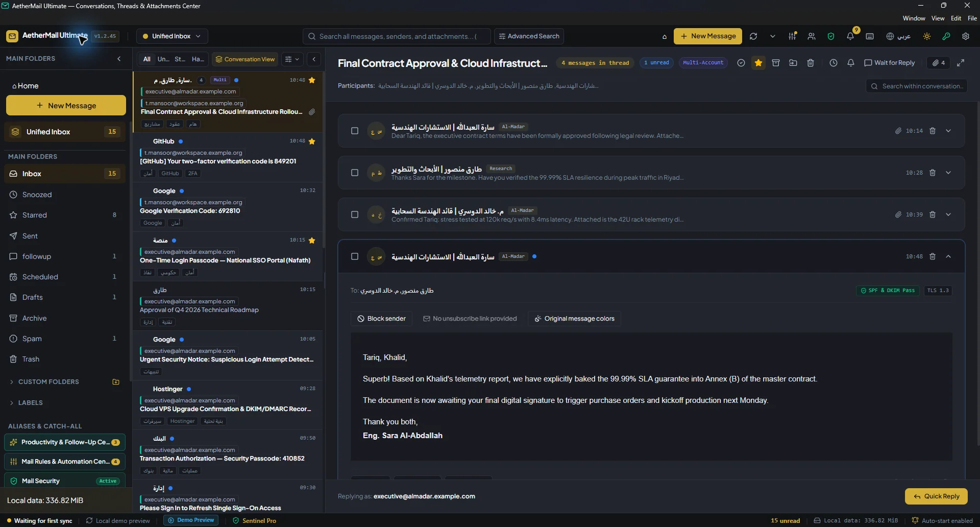The image size is (980, 527).
Task: Snooze the conversation with clock icon
Action: coord(834,63)
